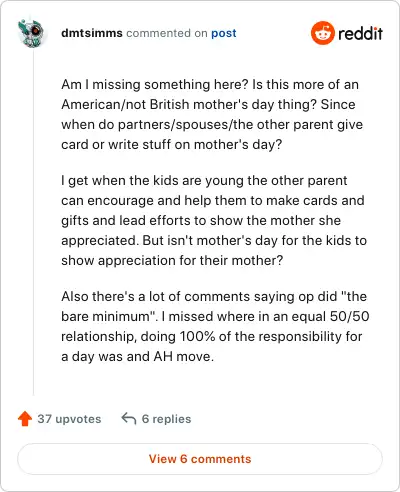Click the curved reply arrow icon

pyautogui.click(x=129, y=418)
